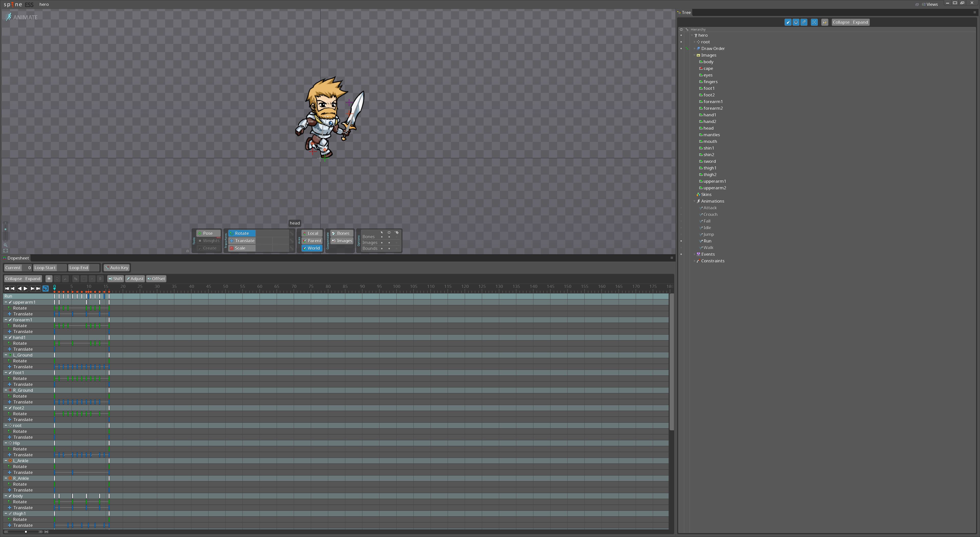
Task: Play the Run animation forward
Action: coord(26,288)
